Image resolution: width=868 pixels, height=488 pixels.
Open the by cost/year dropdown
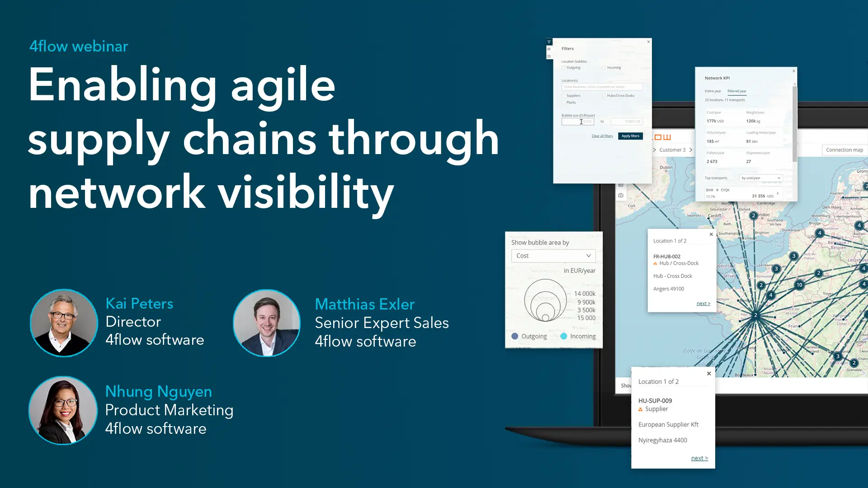pyautogui.click(x=761, y=178)
